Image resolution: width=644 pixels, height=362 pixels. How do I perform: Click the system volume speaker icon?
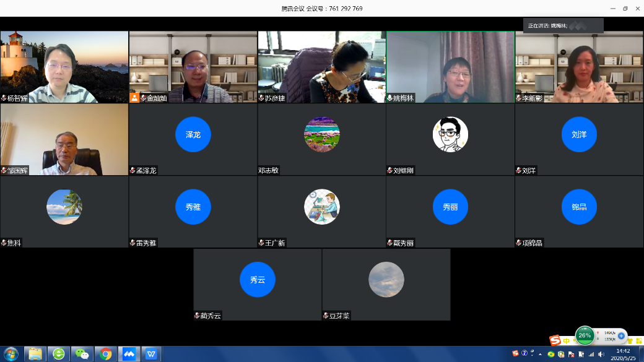point(601,354)
